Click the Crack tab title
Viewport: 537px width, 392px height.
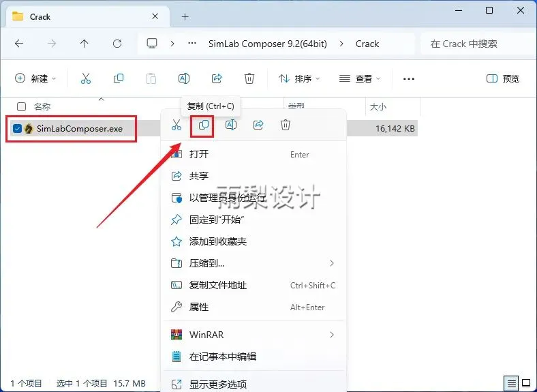[x=40, y=16]
